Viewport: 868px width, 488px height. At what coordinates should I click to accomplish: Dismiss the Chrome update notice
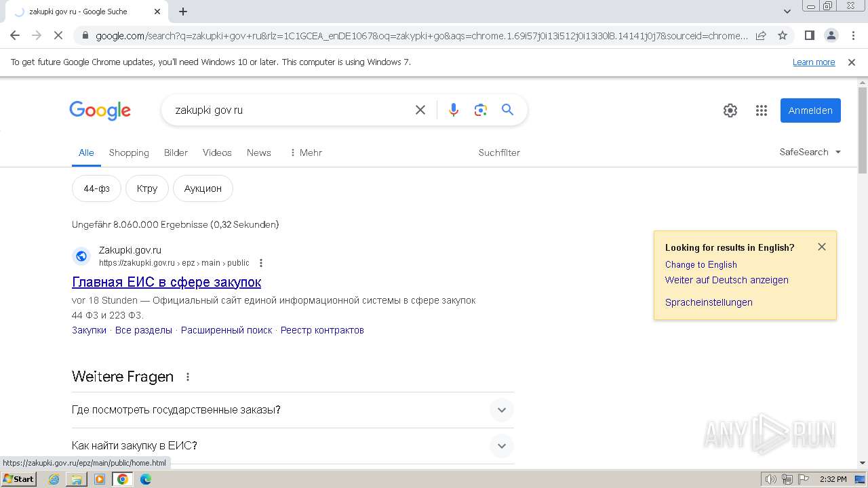(852, 62)
